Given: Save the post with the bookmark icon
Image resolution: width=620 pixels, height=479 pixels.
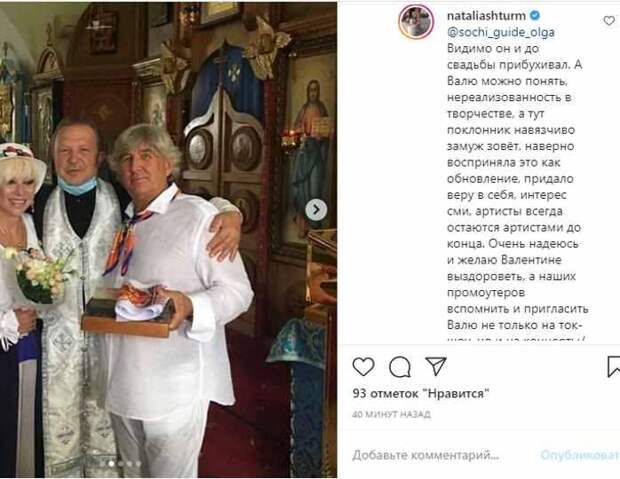Looking at the screenshot, I should [613, 367].
